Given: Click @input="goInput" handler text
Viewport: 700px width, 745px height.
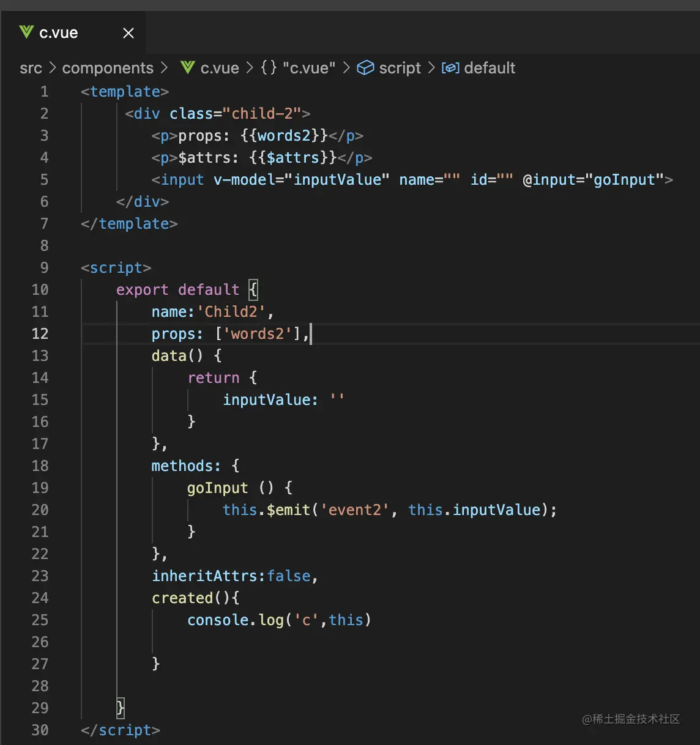Looking at the screenshot, I should [594, 180].
